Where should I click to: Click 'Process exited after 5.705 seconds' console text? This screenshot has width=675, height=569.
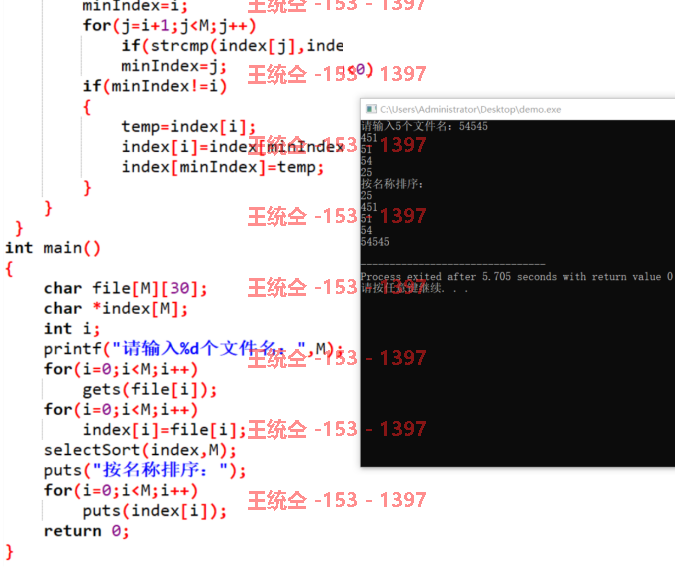click(x=436, y=277)
